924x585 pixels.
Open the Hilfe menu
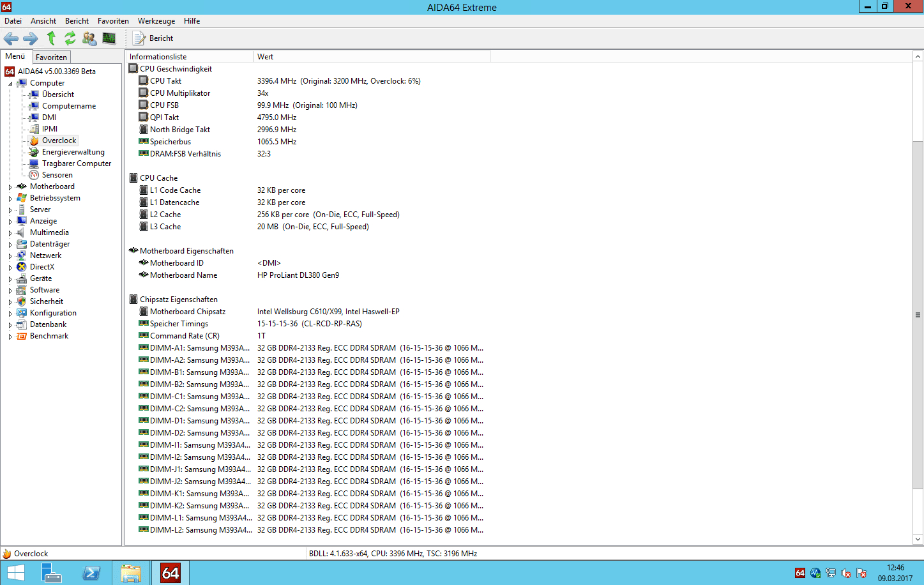(192, 21)
